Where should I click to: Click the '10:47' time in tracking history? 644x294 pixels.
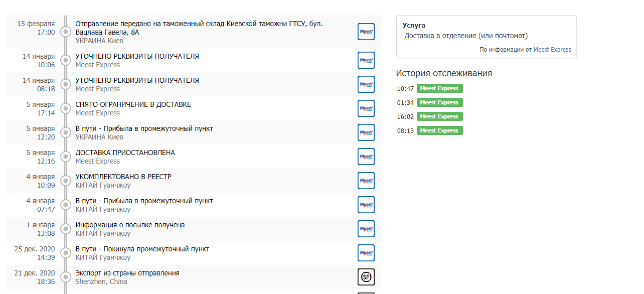(405, 88)
